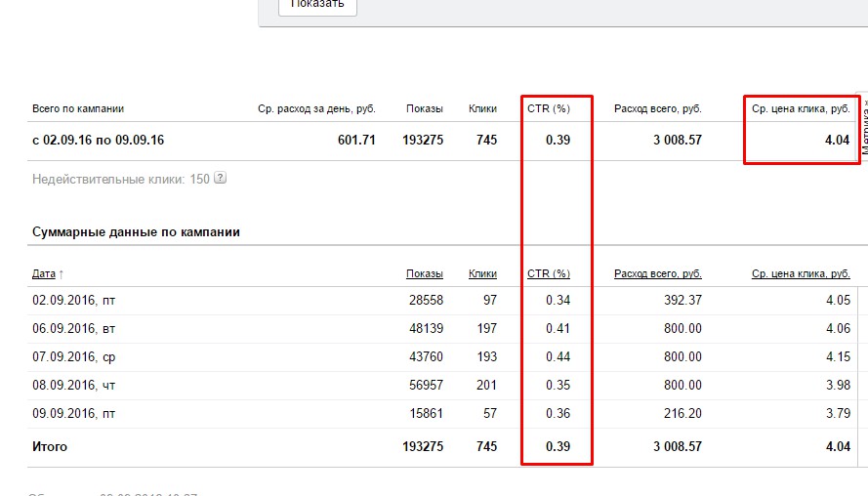
Task: Click clicks value 197
Action: point(486,329)
